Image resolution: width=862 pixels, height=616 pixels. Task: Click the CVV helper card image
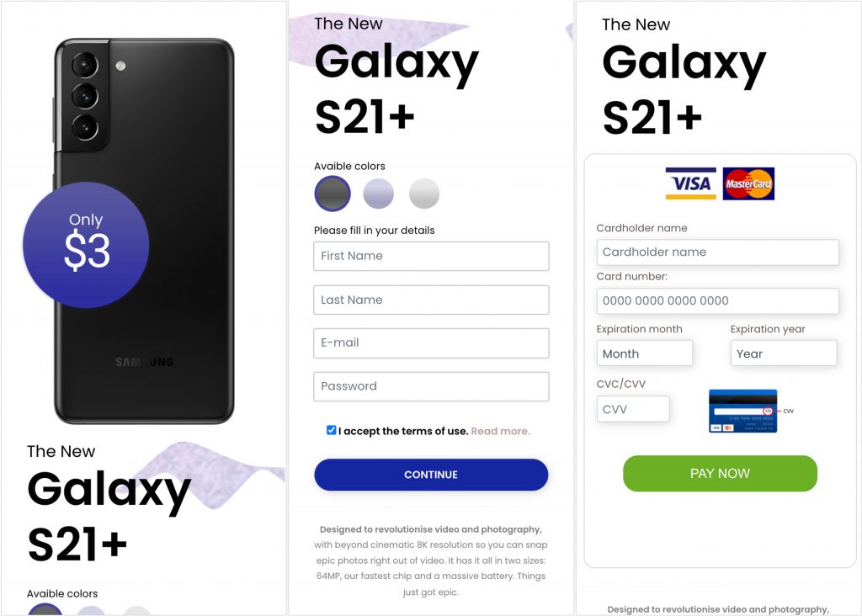coord(742,411)
